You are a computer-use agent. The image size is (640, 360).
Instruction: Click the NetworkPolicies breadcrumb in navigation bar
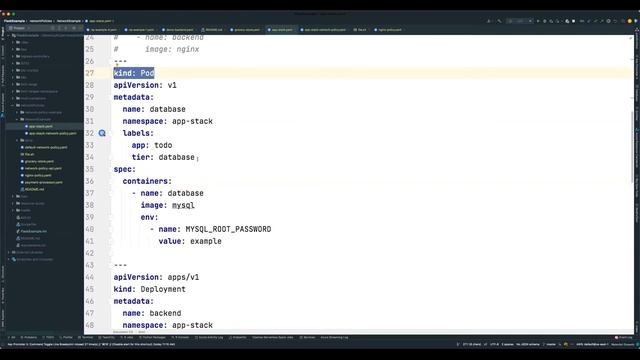pos(40,21)
